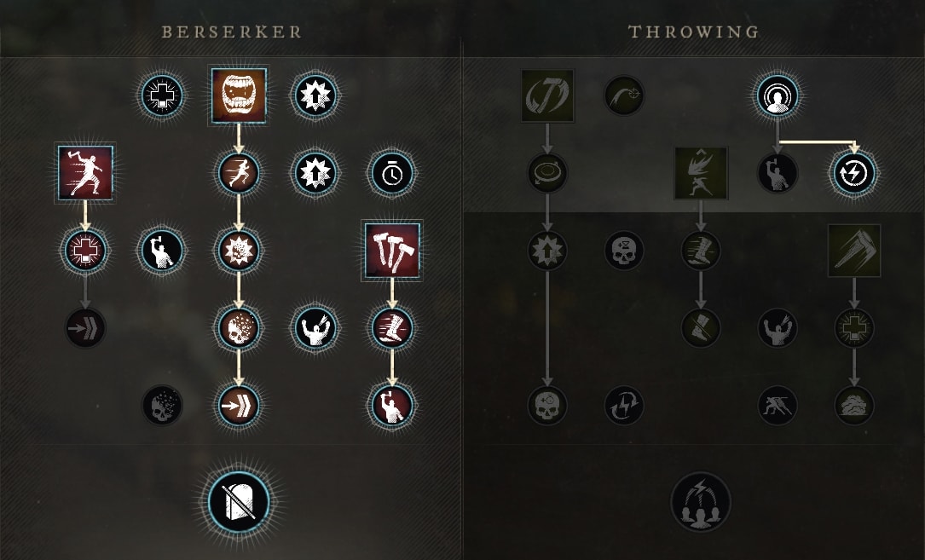925x560 pixels.
Task: Click the glowing person aura node in Throwing
Action: 778,95
